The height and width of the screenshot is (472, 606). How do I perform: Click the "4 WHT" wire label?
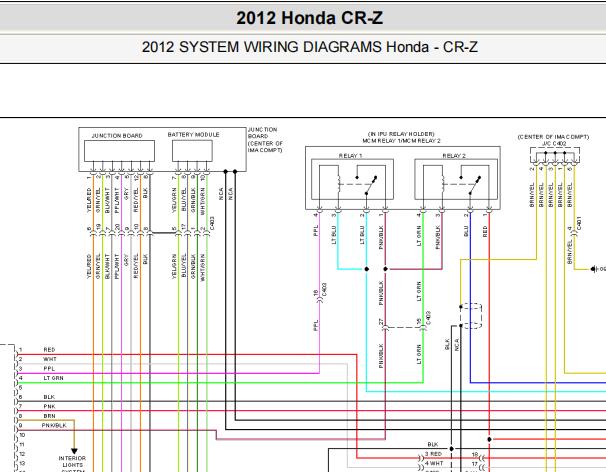click(434, 463)
